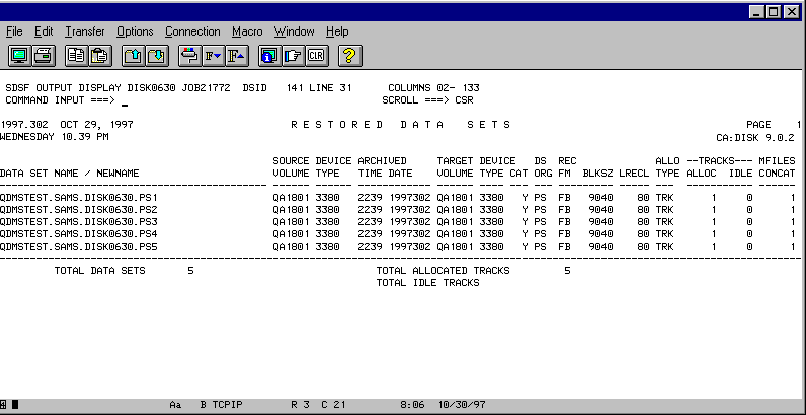Open the color remap toolbar icon
Image resolution: width=806 pixels, height=415 pixels.
coord(189,56)
